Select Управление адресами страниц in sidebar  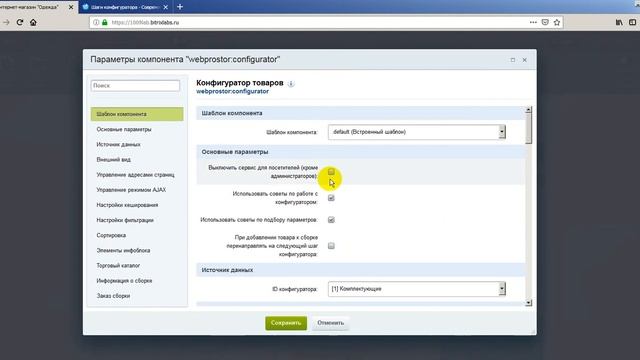[x=137, y=175]
